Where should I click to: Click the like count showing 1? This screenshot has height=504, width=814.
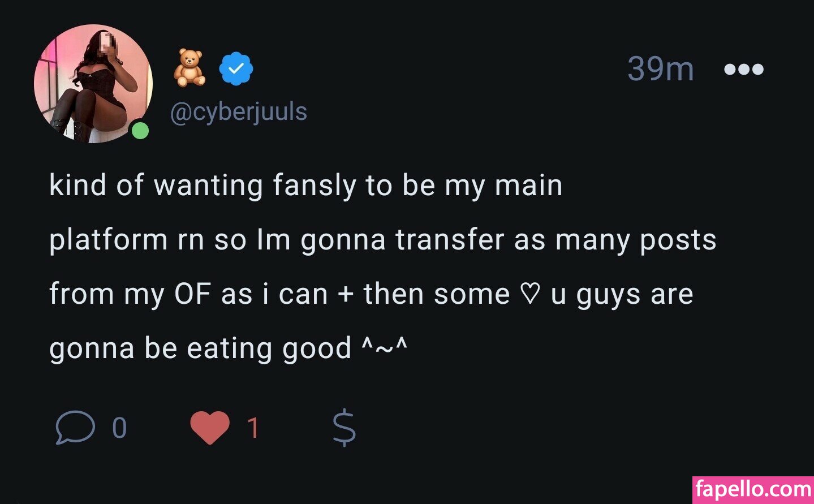(253, 428)
